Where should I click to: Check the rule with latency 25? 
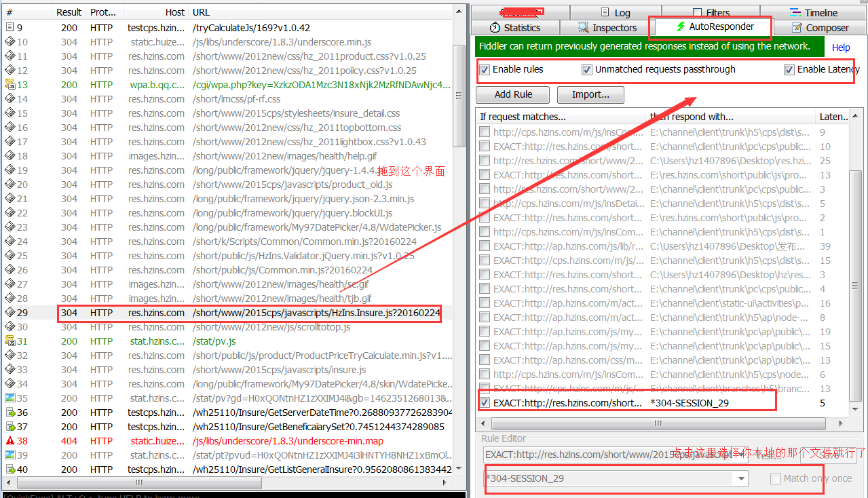(x=485, y=161)
